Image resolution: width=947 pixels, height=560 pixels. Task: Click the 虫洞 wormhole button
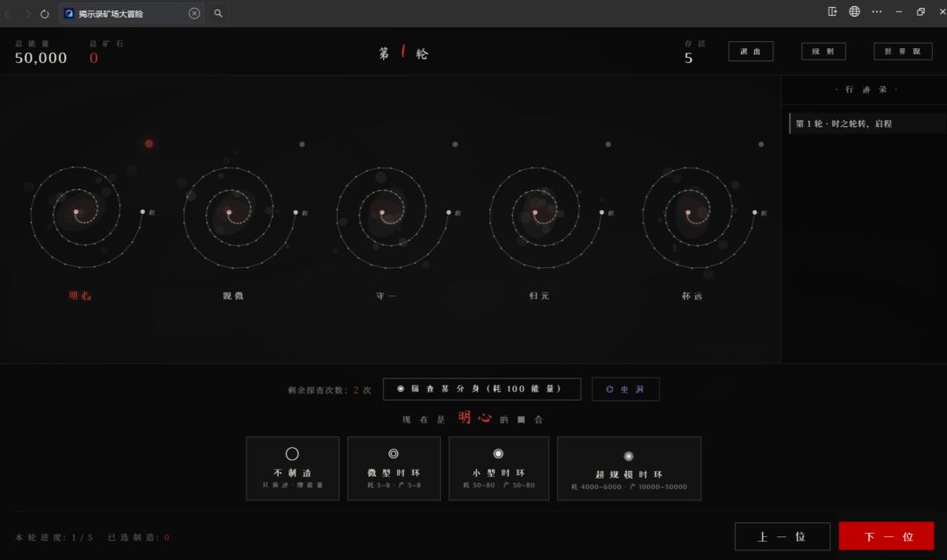coord(626,389)
